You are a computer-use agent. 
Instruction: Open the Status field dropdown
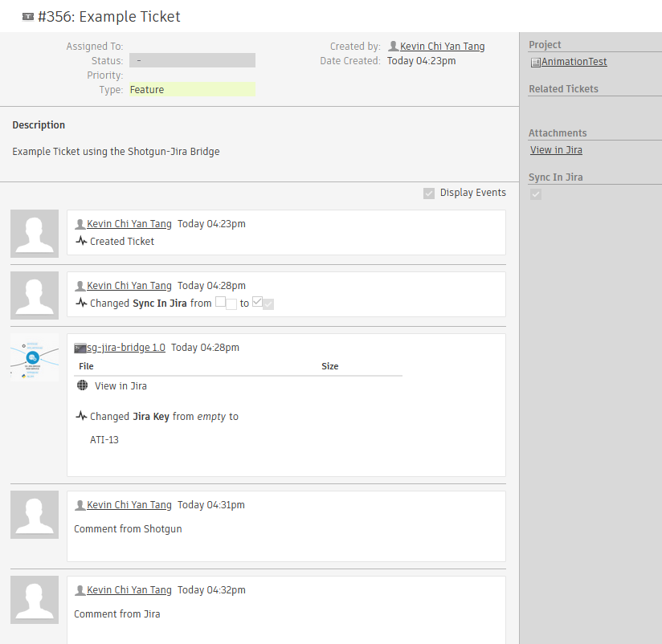(x=192, y=60)
